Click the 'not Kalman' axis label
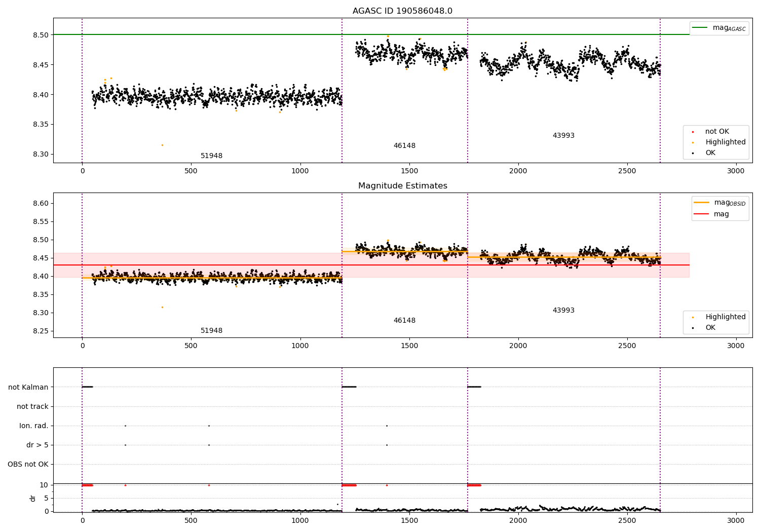This screenshot has width=760, height=532. tap(28, 387)
